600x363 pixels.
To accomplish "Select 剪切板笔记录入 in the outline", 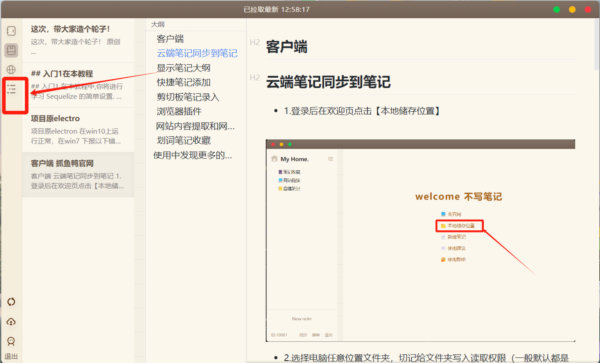I will pos(188,97).
